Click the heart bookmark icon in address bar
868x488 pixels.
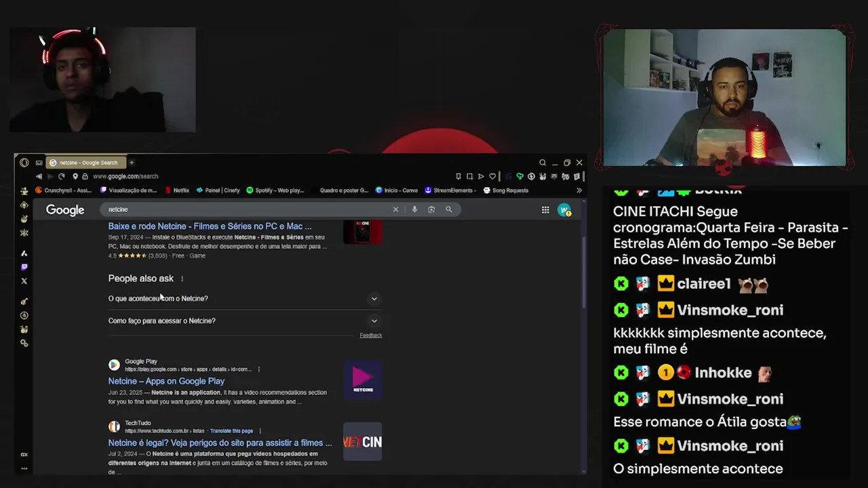(492, 176)
